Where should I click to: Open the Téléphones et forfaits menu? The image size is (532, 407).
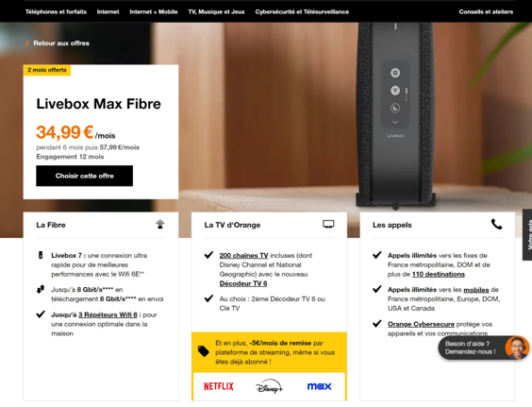(x=56, y=12)
